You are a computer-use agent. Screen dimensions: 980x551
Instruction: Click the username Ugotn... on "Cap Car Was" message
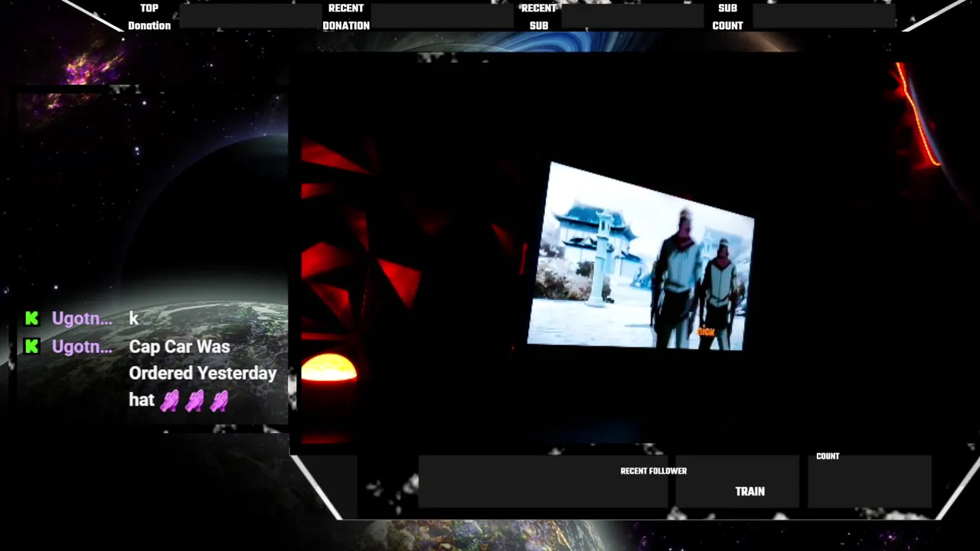82,347
